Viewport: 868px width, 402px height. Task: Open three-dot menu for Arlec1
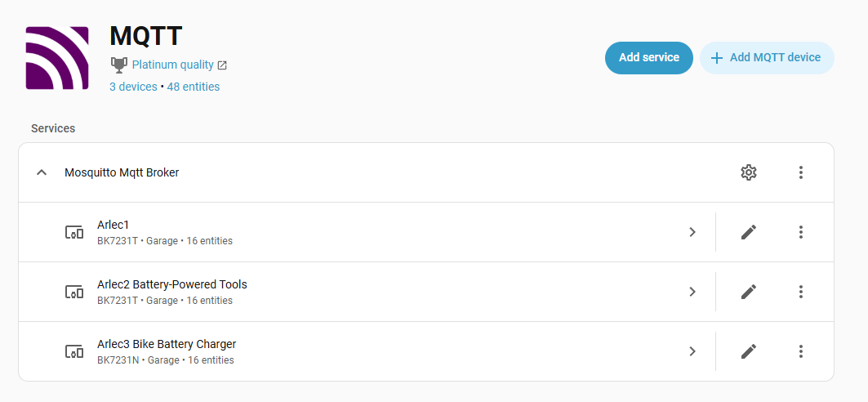click(x=800, y=232)
